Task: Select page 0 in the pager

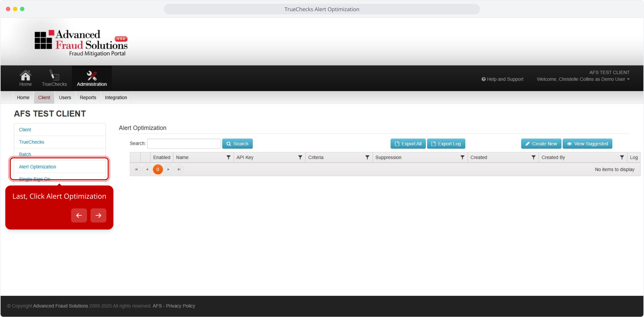Action: click(158, 169)
